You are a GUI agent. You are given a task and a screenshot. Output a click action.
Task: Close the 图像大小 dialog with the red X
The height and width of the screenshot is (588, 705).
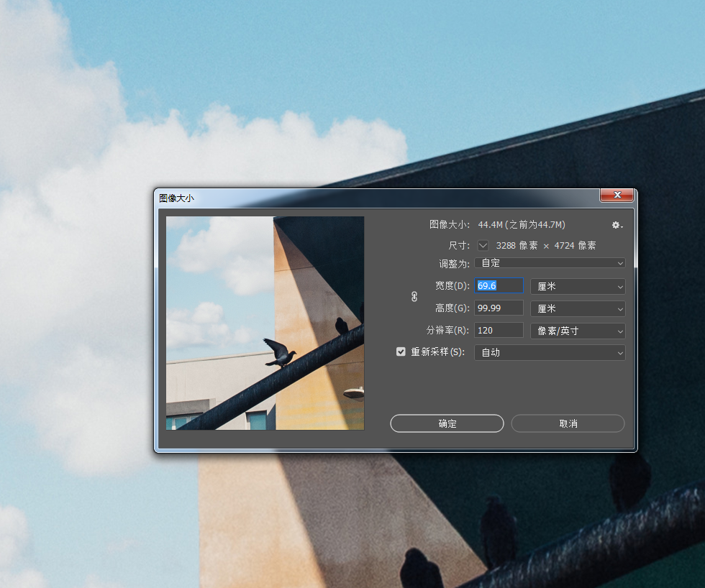(617, 195)
